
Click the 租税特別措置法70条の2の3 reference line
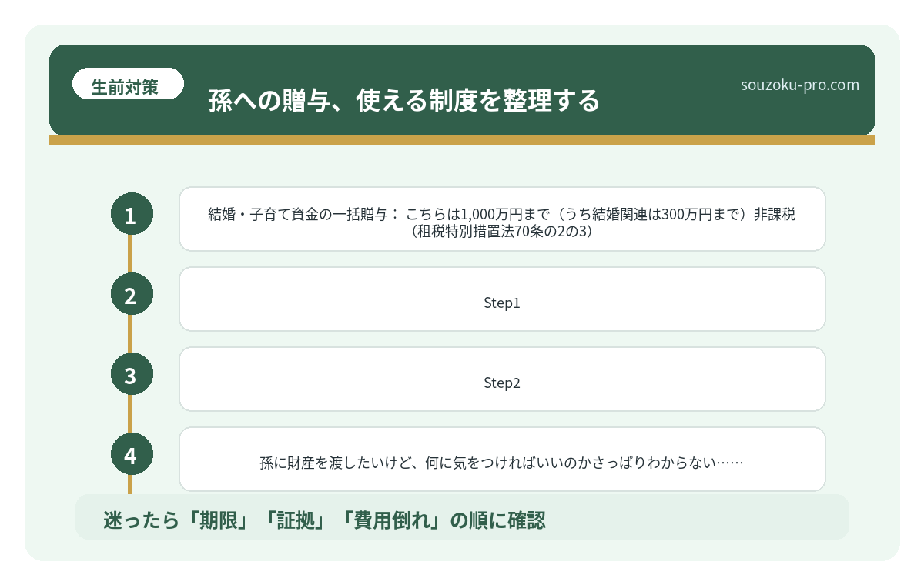(x=502, y=230)
